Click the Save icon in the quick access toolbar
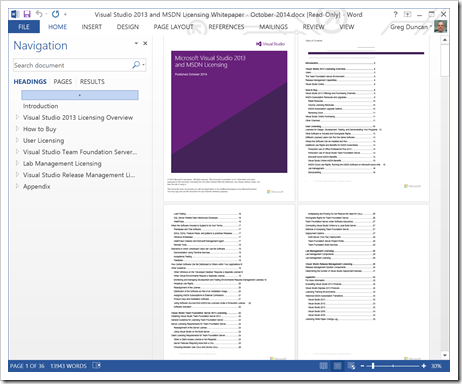The width and height of the screenshot is (462, 384). click(27, 14)
